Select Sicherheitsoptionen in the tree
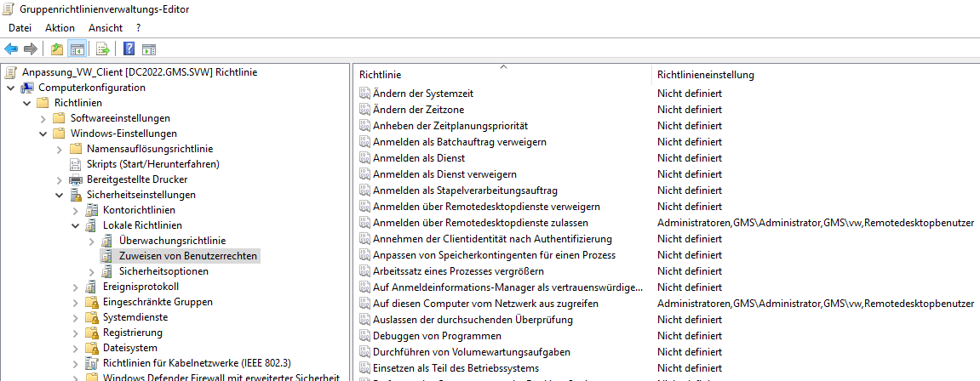Viewport: 980px width, 381px height. point(163,271)
